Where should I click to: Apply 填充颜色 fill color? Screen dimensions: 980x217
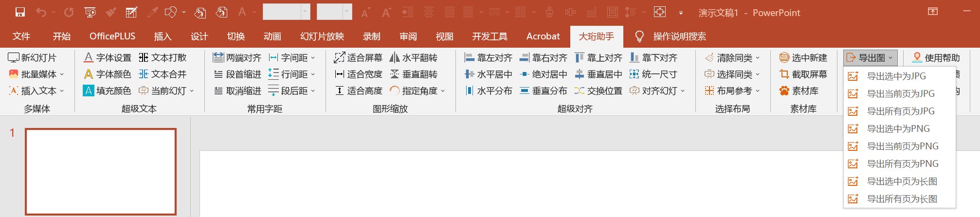tap(107, 90)
